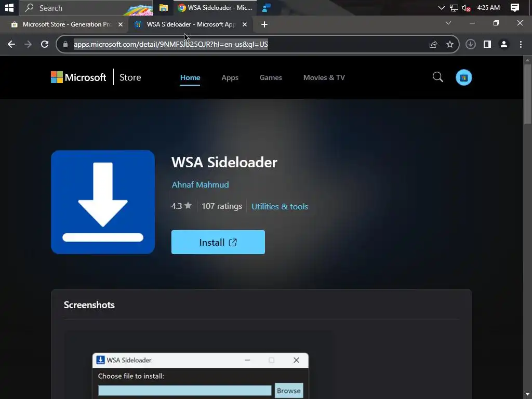Click the address bar URL
Viewport: 532px width, 399px height.
click(170, 44)
